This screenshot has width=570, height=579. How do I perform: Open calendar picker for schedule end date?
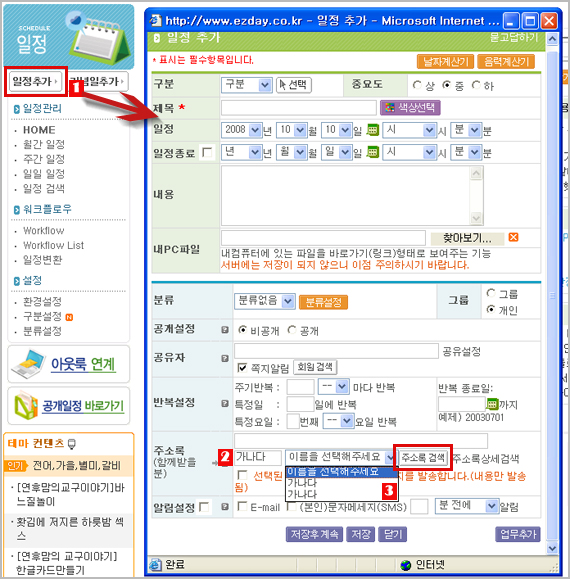coord(372,152)
